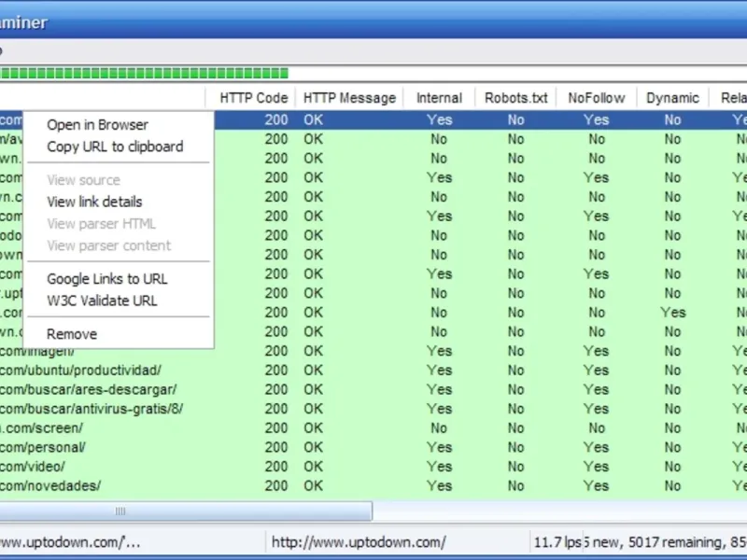Click the horizontal scrollbar thumb
The height and width of the screenshot is (560, 747).
click(x=186, y=511)
